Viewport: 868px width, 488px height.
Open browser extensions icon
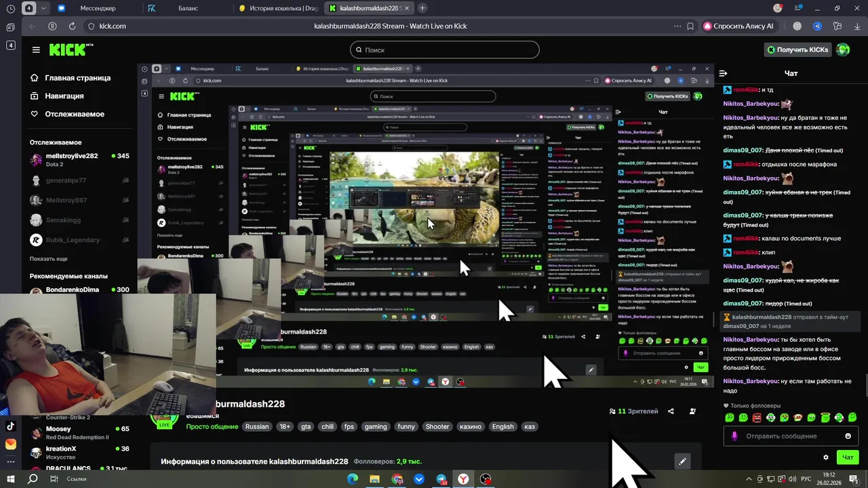(x=837, y=26)
